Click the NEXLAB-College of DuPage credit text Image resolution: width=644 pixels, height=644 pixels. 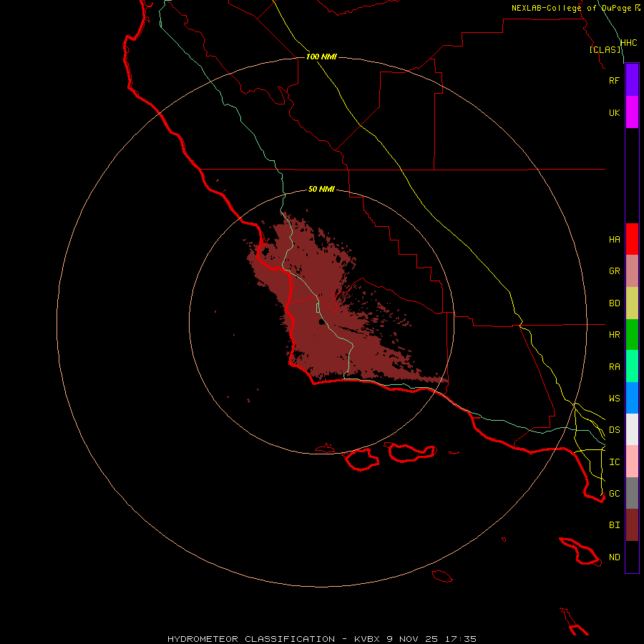[571, 8]
